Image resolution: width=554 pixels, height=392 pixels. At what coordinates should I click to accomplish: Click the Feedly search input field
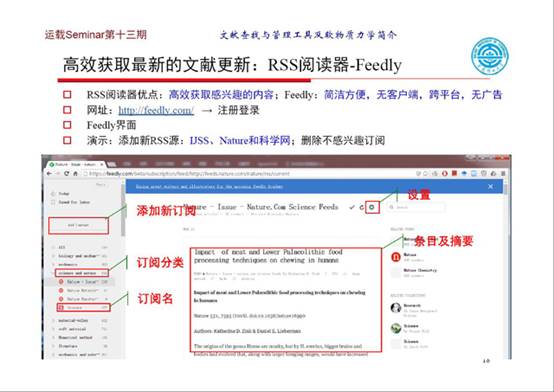click(416, 207)
